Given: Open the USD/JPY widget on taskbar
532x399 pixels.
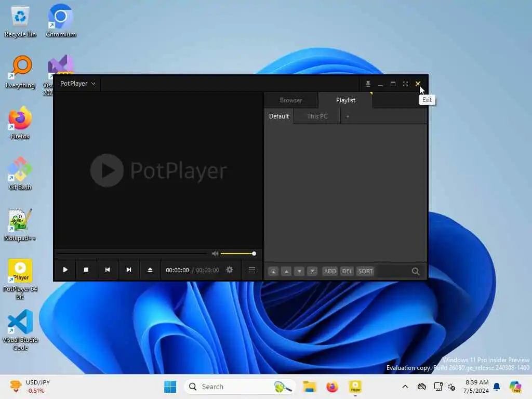Looking at the screenshot, I should click(x=30, y=387).
